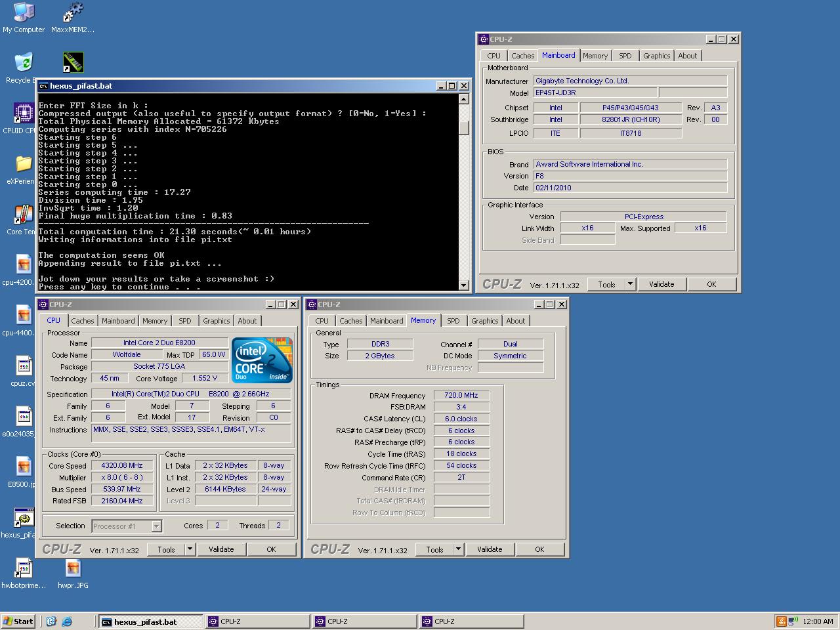
Task: Click the Intel Core 2 Duo logo
Action: pos(262,360)
